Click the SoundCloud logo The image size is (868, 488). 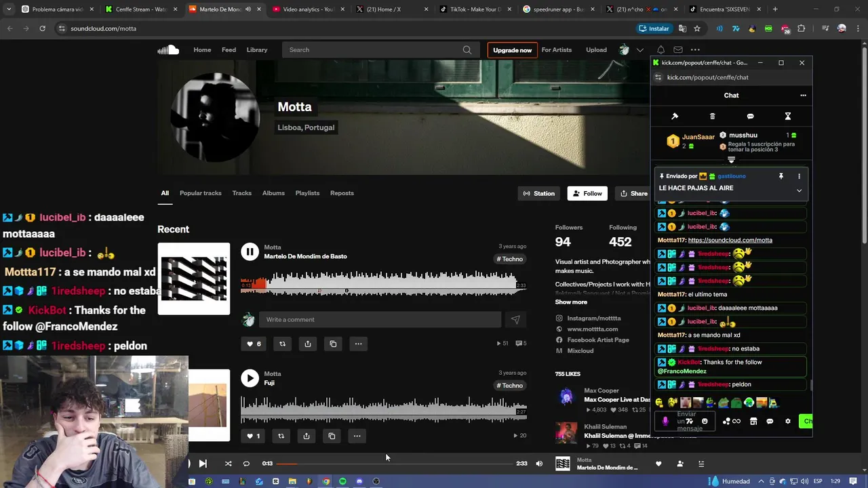[x=168, y=49]
